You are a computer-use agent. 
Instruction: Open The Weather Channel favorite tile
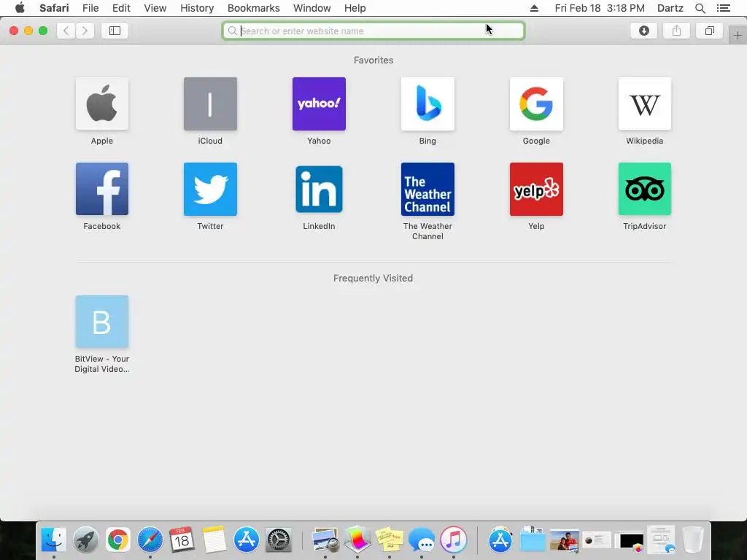[x=427, y=189]
